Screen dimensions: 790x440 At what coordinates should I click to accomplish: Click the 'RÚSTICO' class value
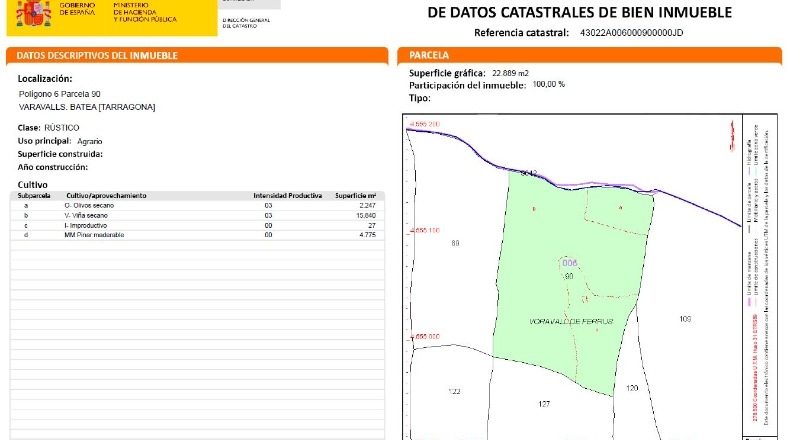[61, 128]
